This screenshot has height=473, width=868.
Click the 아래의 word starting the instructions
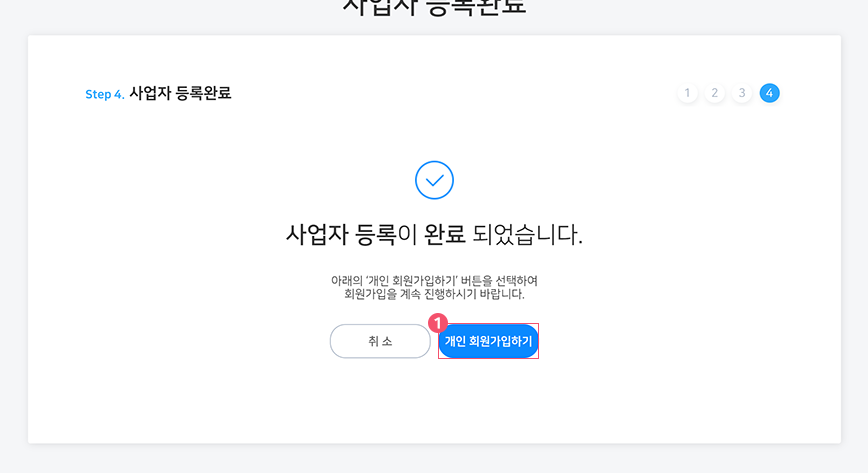tap(347, 281)
